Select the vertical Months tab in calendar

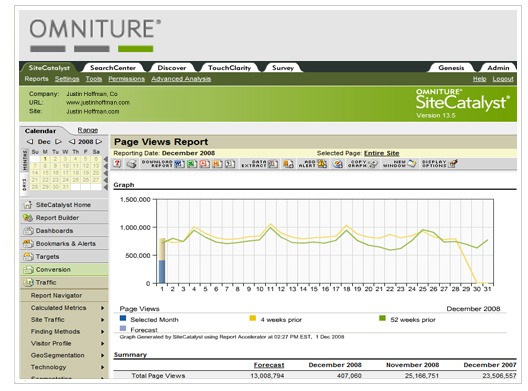pyautogui.click(x=25, y=160)
